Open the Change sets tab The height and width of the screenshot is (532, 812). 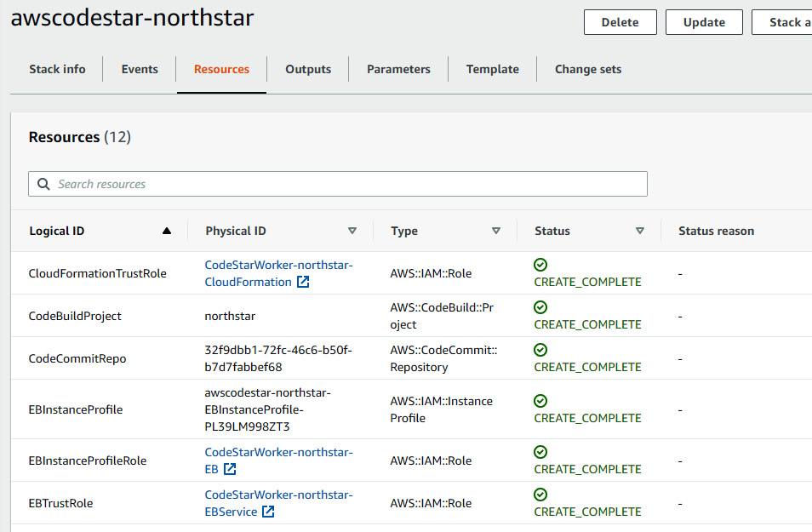[588, 69]
